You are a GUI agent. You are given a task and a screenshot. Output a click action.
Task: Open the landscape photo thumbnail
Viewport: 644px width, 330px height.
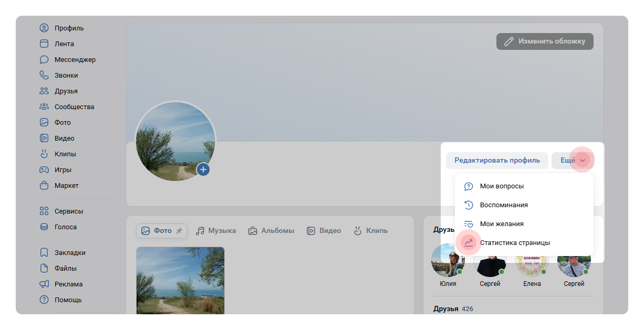coord(180,280)
